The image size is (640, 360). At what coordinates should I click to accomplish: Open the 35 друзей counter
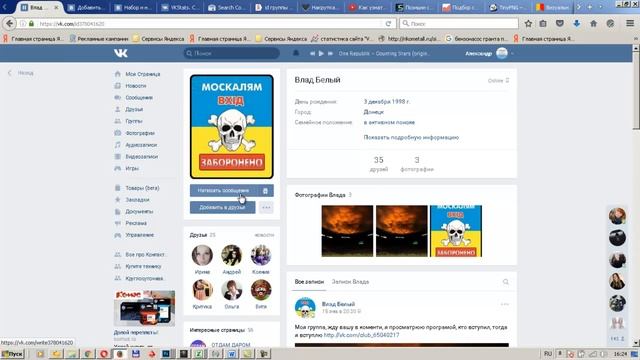[x=379, y=164]
